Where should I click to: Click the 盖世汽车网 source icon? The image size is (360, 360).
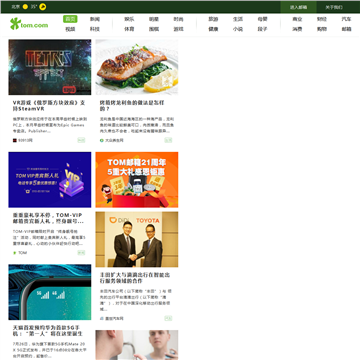click(102, 319)
